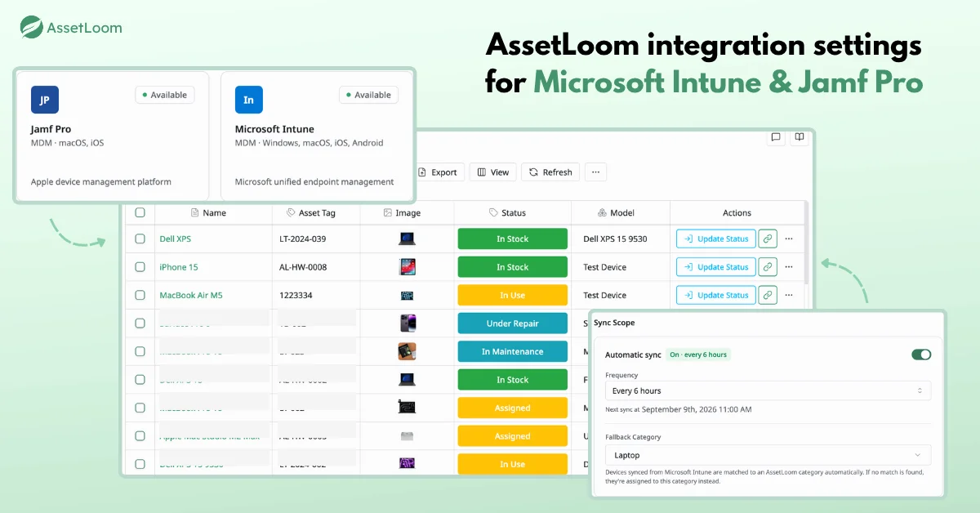The height and width of the screenshot is (513, 980).
Task: Tick the checkbox in the In Maintenance row
Action: click(140, 351)
